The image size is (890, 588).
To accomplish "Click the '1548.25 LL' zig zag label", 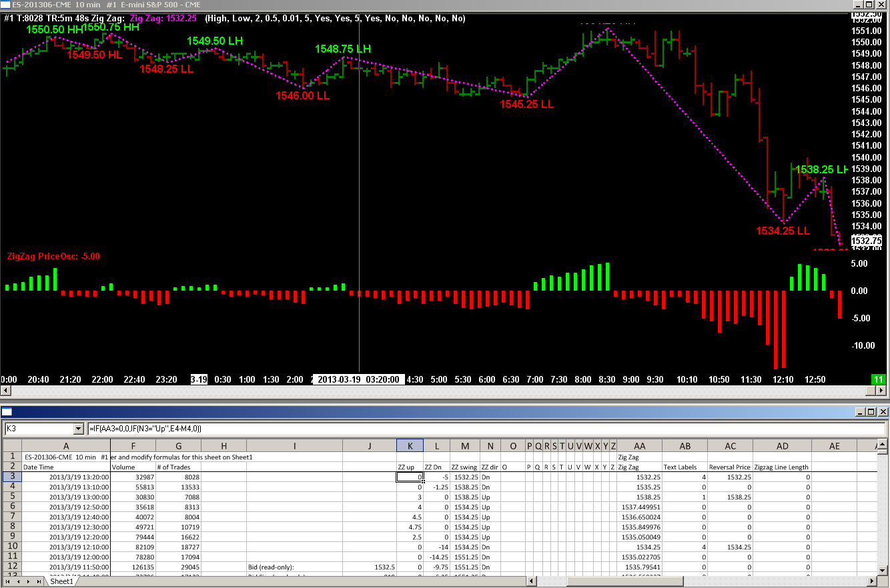I will pos(166,69).
